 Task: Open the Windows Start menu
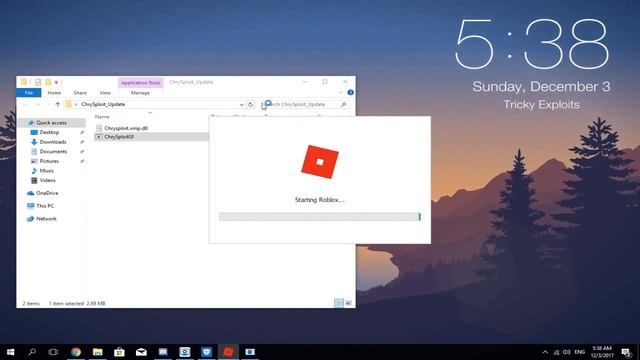pos(10,352)
